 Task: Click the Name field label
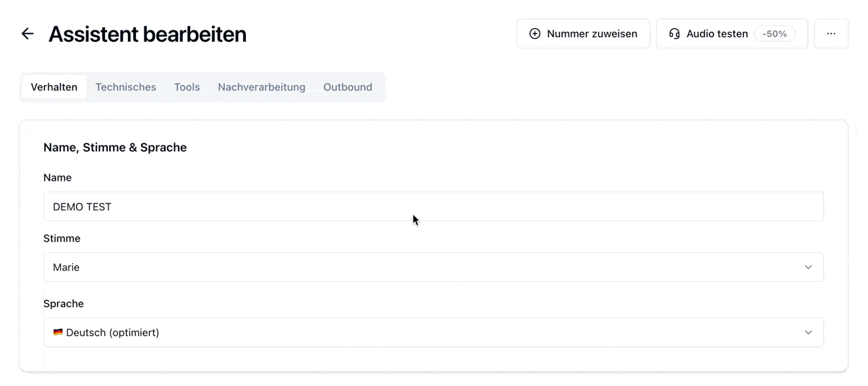tap(58, 178)
